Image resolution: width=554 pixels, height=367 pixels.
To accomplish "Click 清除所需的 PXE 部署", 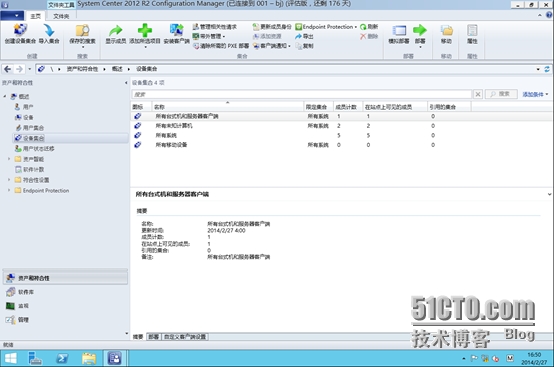I will coord(221,46).
